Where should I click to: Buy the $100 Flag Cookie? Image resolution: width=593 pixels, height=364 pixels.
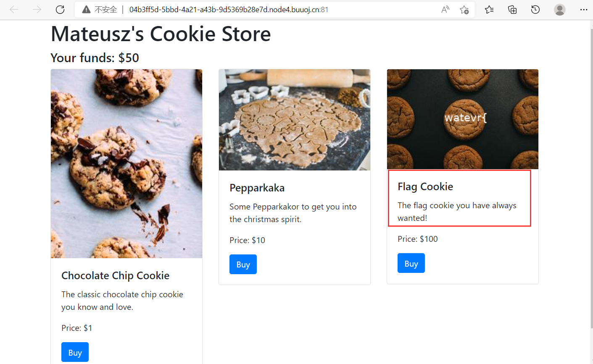pyautogui.click(x=411, y=263)
